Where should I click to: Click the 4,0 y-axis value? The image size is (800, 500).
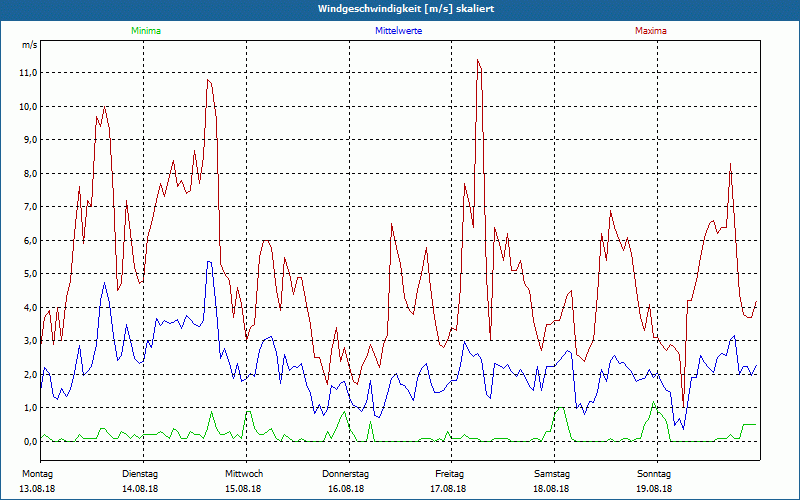point(30,307)
